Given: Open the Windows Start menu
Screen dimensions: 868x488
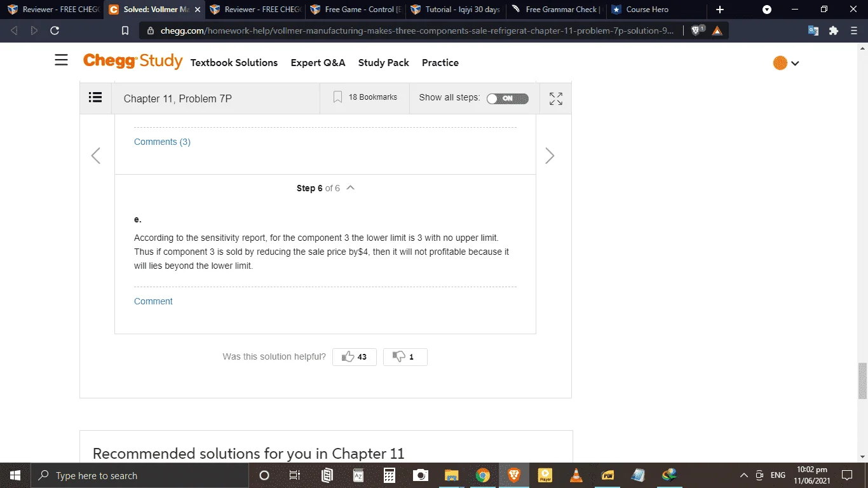Looking at the screenshot, I should [15, 475].
